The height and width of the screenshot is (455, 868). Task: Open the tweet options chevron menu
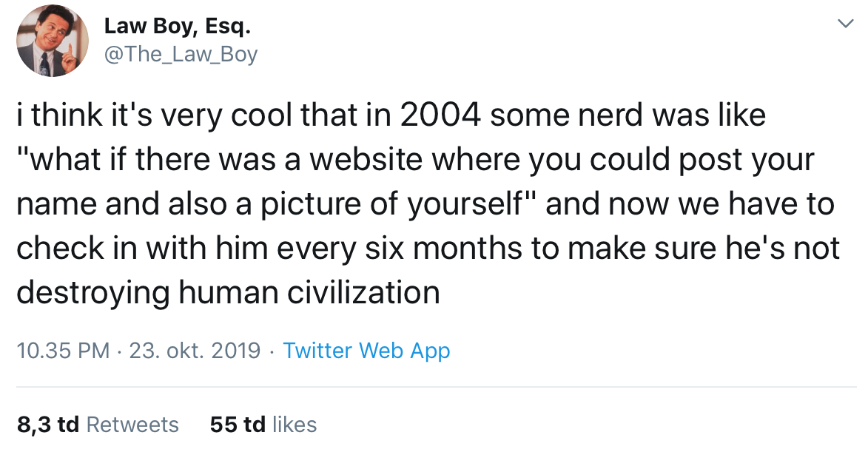(x=844, y=25)
